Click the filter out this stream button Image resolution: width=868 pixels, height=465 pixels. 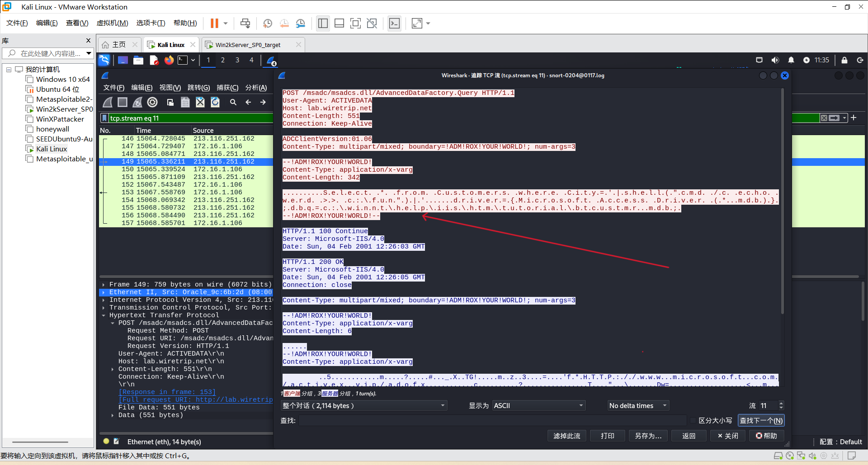click(567, 436)
